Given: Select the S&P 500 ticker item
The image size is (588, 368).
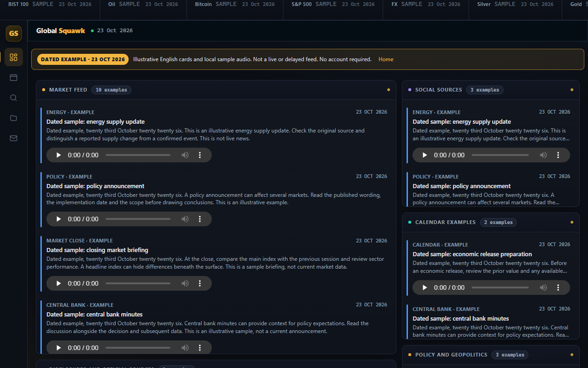Looking at the screenshot, I should (x=333, y=4).
